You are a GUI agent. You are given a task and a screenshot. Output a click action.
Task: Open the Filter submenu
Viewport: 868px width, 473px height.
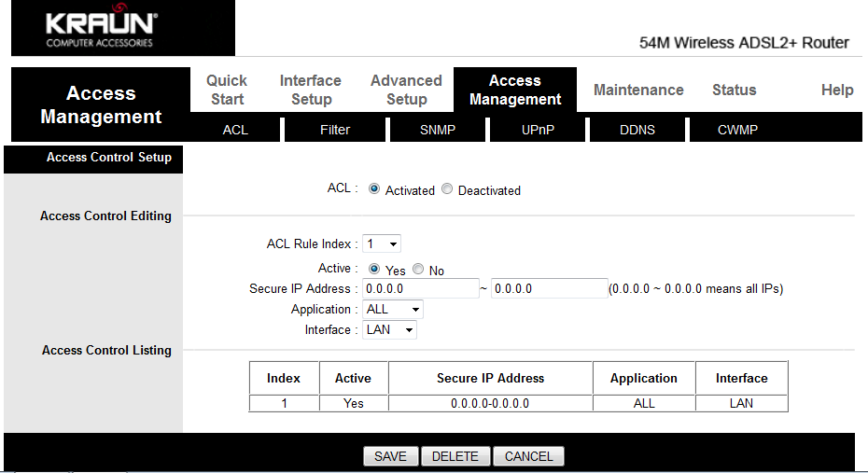335,130
